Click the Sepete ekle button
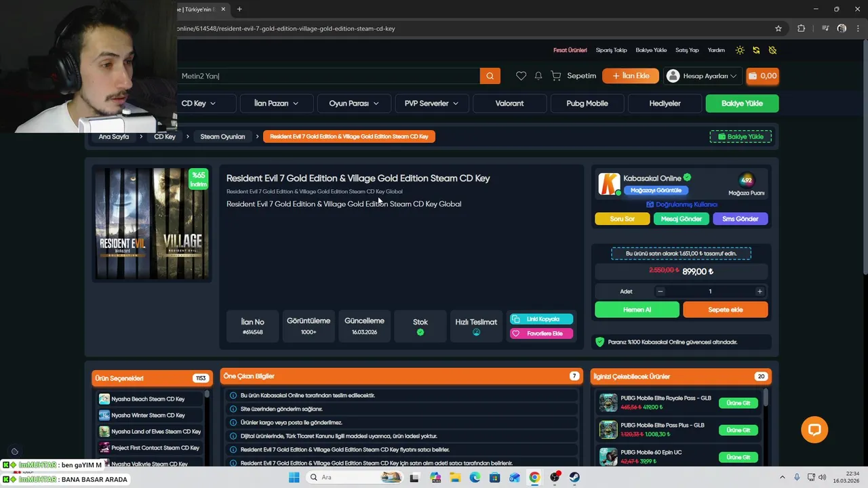Image resolution: width=868 pixels, height=488 pixels. (x=725, y=310)
